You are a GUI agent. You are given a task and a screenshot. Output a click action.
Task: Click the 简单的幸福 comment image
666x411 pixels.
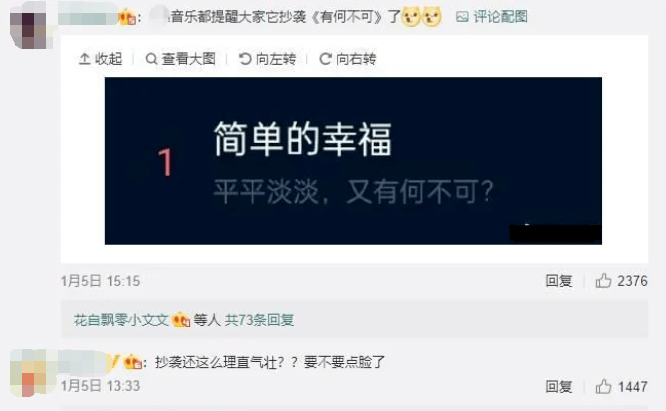tap(353, 161)
